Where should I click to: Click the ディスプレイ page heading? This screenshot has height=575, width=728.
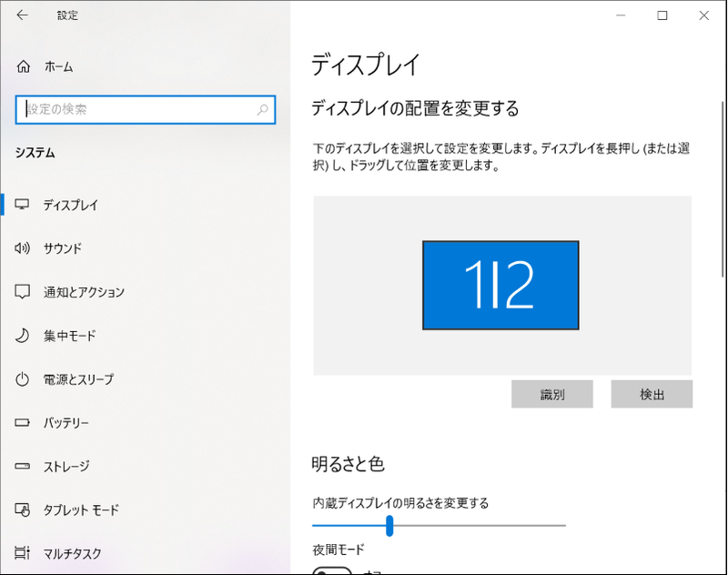tap(366, 65)
